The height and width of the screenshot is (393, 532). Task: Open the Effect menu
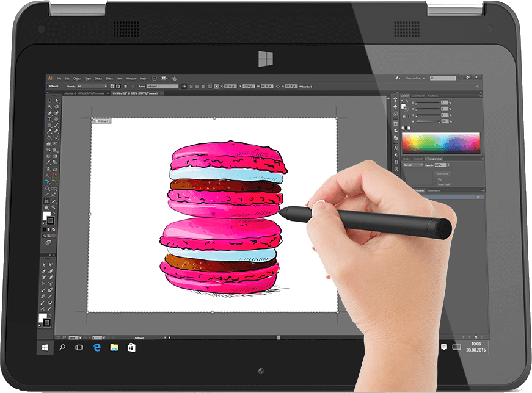pos(109,78)
